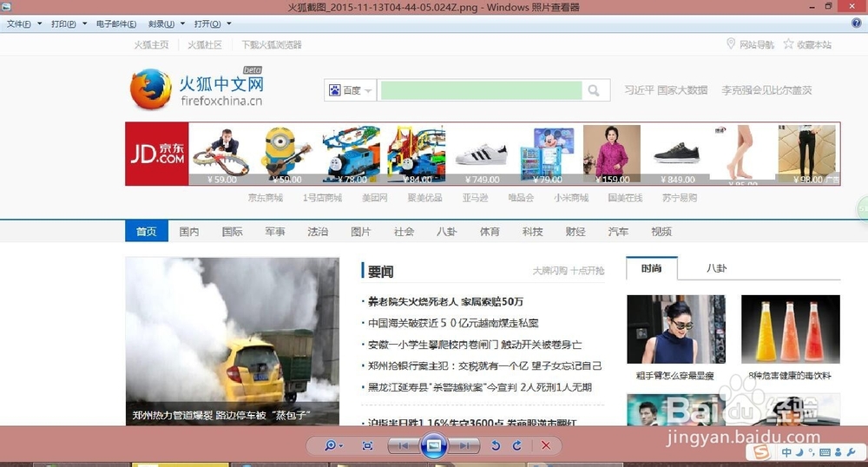This screenshot has width=868, height=467.
Task: Click the 收藏本站 star icon
Action: click(x=788, y=43)
